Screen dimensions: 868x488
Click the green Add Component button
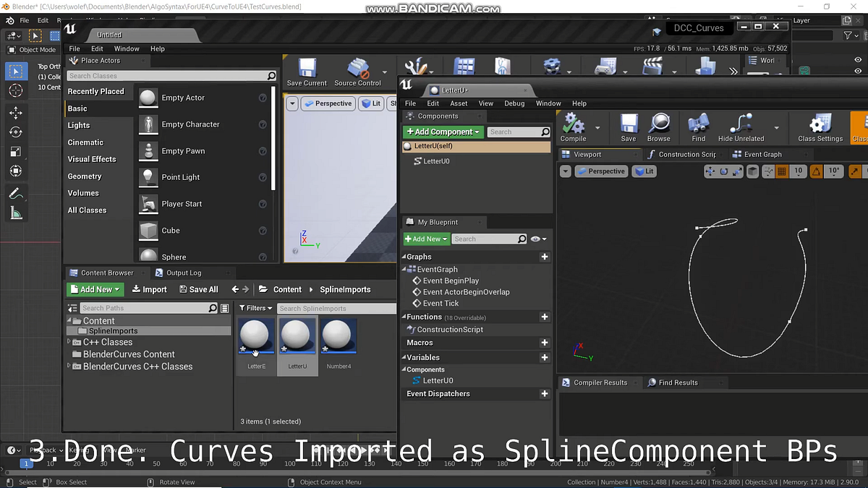[x=443, y=132]
